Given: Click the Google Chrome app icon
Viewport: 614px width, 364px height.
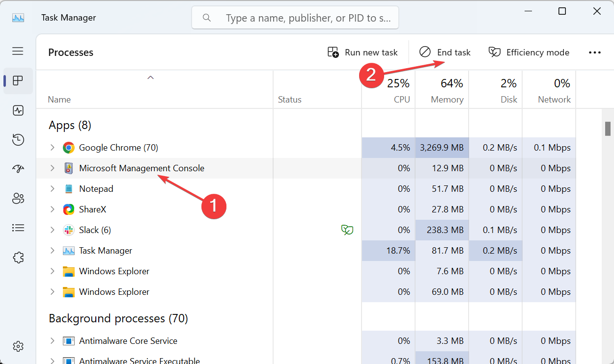Looking at the screenshot, I should pos(69,148).
